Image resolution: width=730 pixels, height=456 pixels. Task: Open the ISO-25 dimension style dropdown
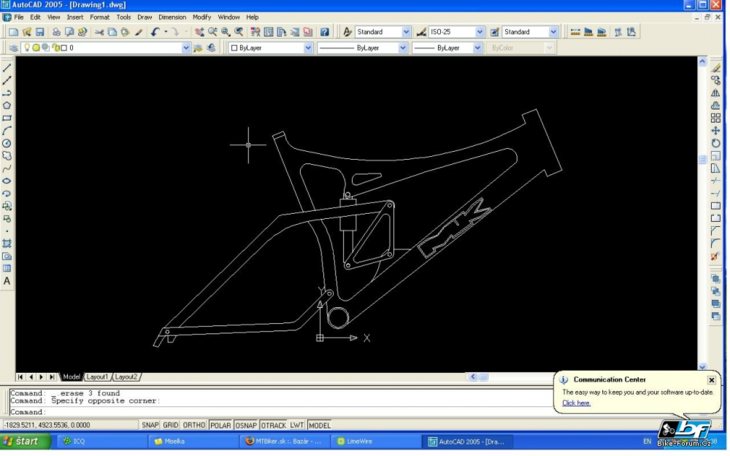click(480, 32)
